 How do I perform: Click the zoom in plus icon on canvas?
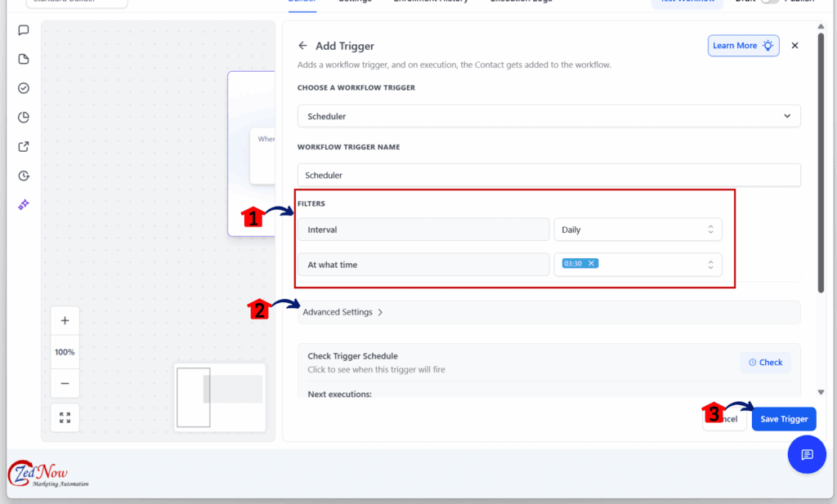click(65, 320)
